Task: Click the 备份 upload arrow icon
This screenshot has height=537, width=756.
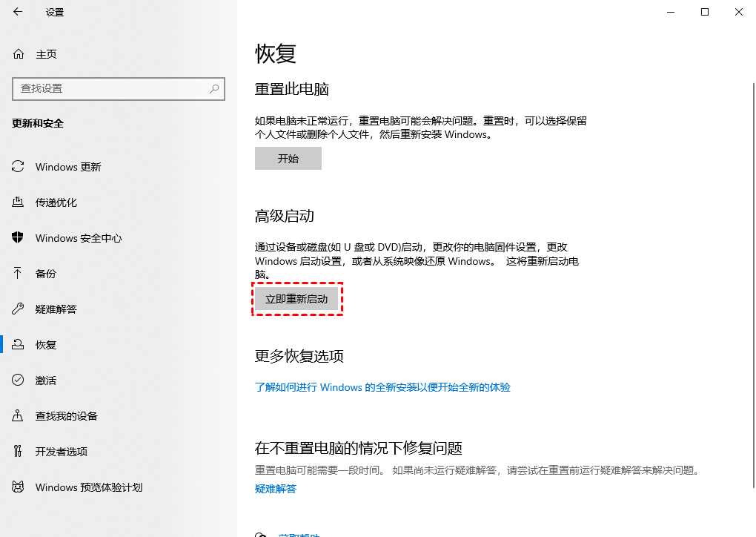Action: [18, 273]
